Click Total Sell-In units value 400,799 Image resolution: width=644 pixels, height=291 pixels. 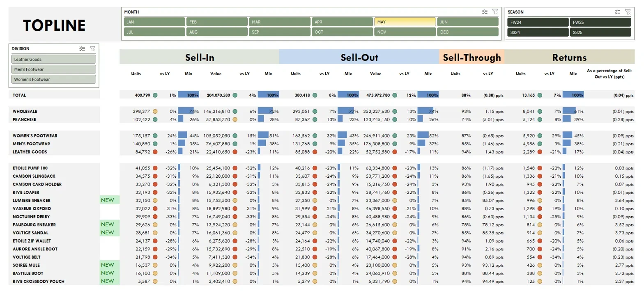(143, 95)
